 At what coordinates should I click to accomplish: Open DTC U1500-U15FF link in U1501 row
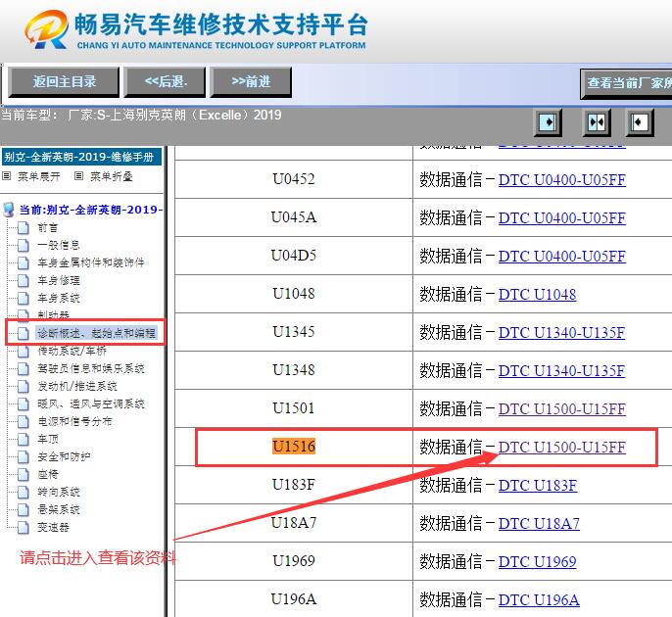[562, 408]
